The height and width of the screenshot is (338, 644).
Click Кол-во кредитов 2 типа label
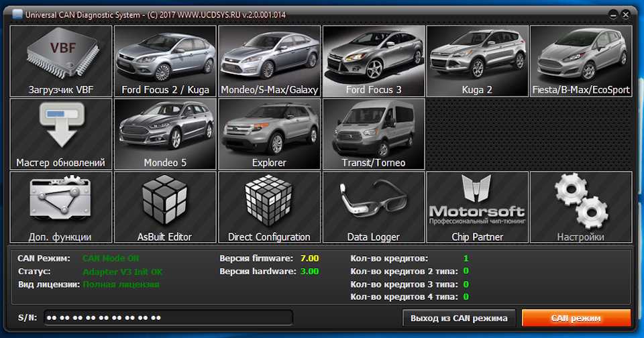404,272
